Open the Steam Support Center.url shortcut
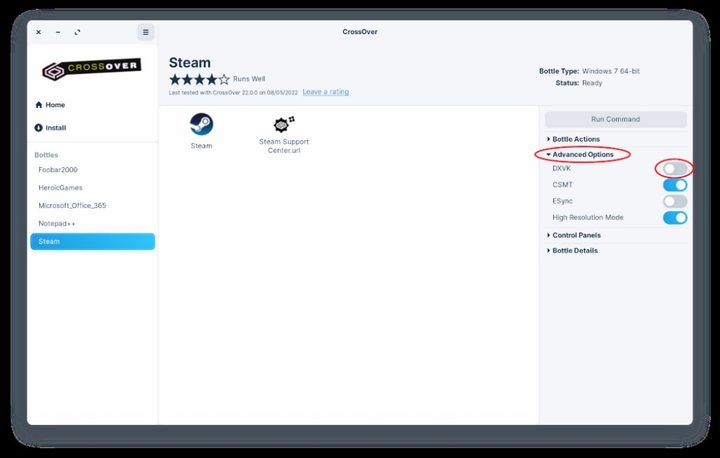This screenshot has height=458, width=720. coord(283,125)
